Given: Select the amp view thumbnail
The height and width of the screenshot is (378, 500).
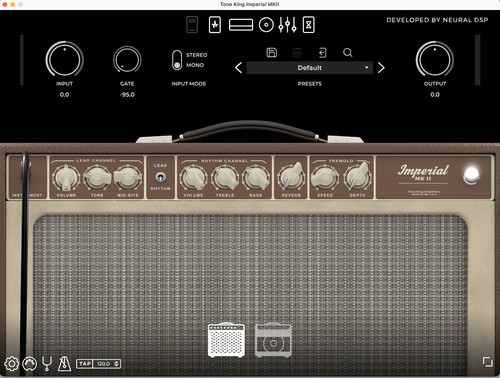Looking at the screenshot, I should (226, 340).
